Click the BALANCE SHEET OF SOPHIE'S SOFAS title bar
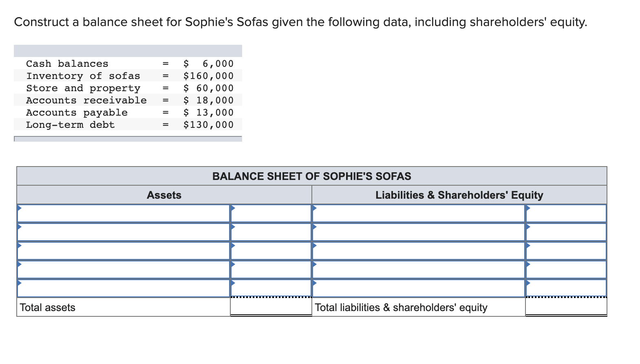The image size is (640, 364). point(311,176)
